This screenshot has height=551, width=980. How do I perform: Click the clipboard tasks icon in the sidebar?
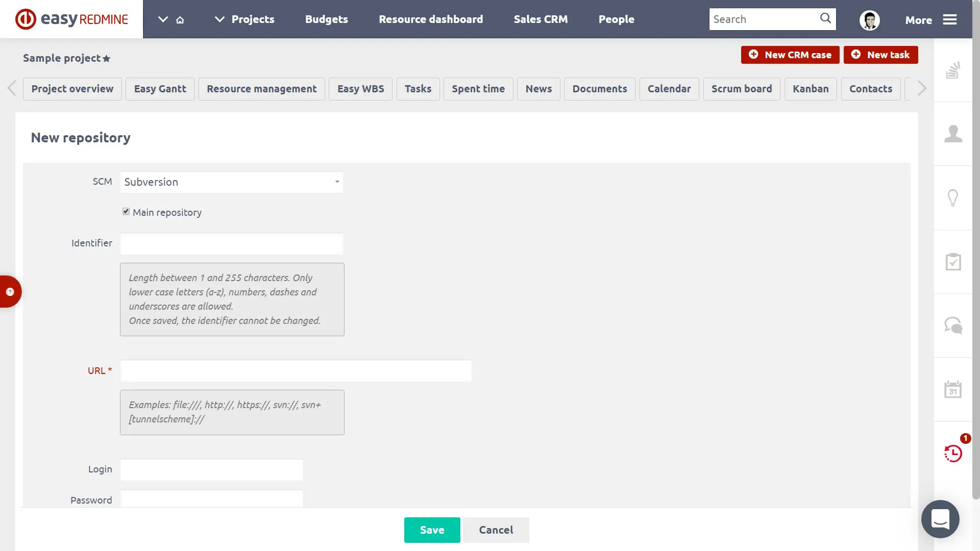coord(953,261)
